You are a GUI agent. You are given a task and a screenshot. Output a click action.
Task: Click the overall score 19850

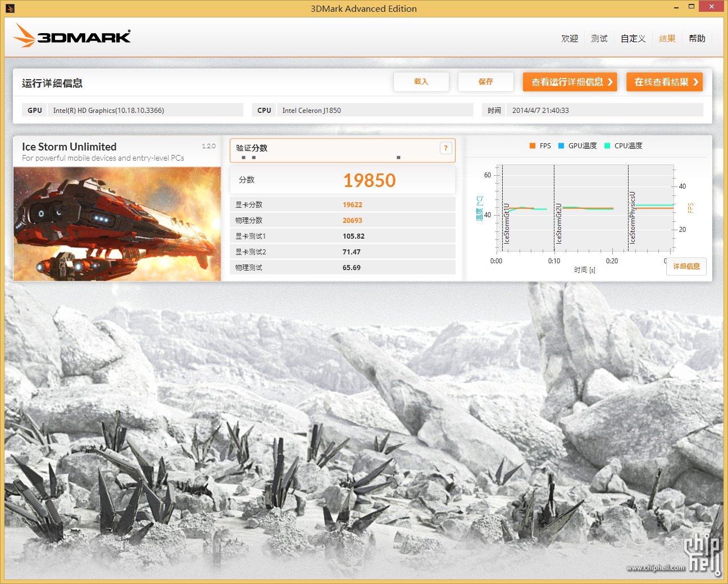370,180
